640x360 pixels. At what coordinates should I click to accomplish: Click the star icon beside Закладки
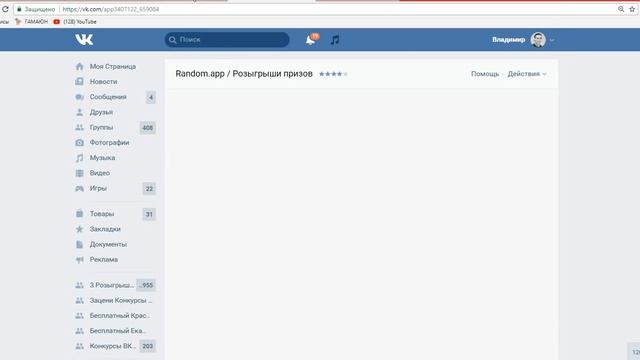pyautogui.click(x=80, y=229)
